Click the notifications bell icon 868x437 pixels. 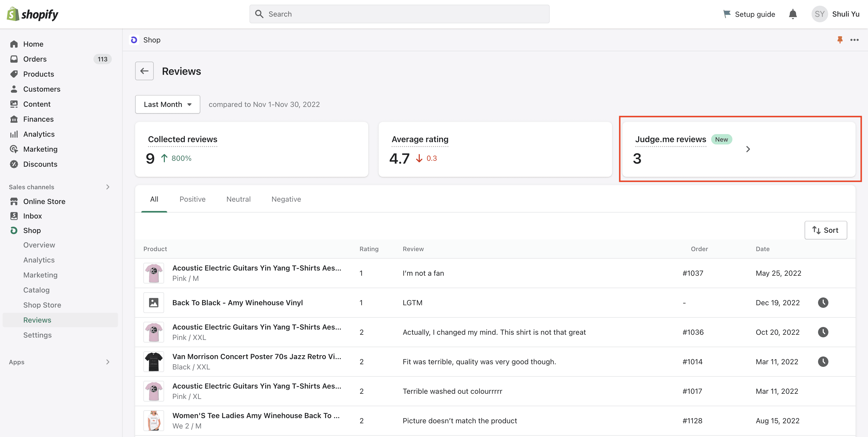coord(792,14)
